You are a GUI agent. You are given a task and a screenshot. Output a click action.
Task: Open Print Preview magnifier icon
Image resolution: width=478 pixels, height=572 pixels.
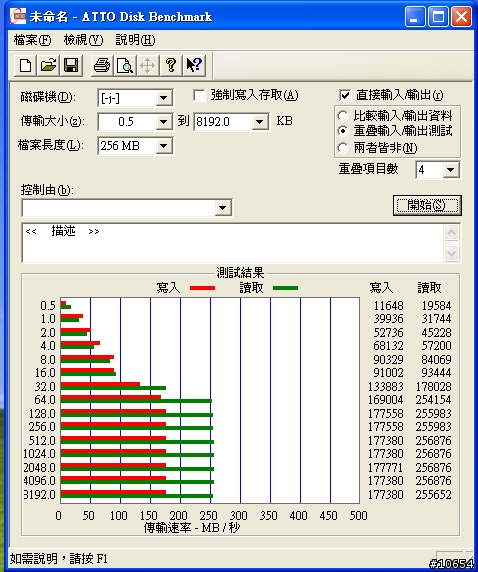[x=125, y=66]
